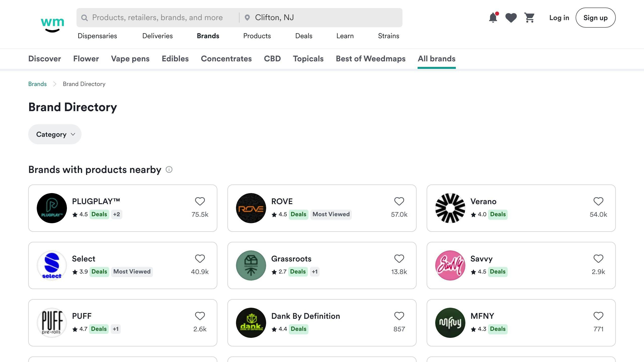Switch to the Topicals tab
The image size is (644, 362).
308,59
